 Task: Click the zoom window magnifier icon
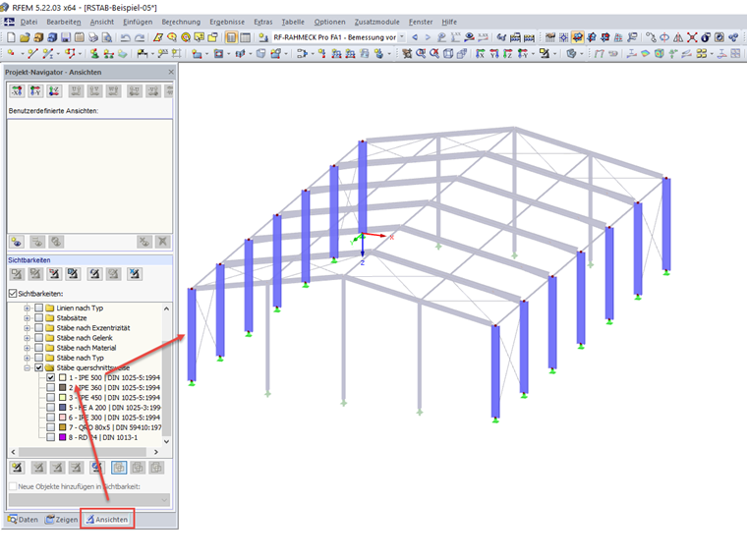421,54
